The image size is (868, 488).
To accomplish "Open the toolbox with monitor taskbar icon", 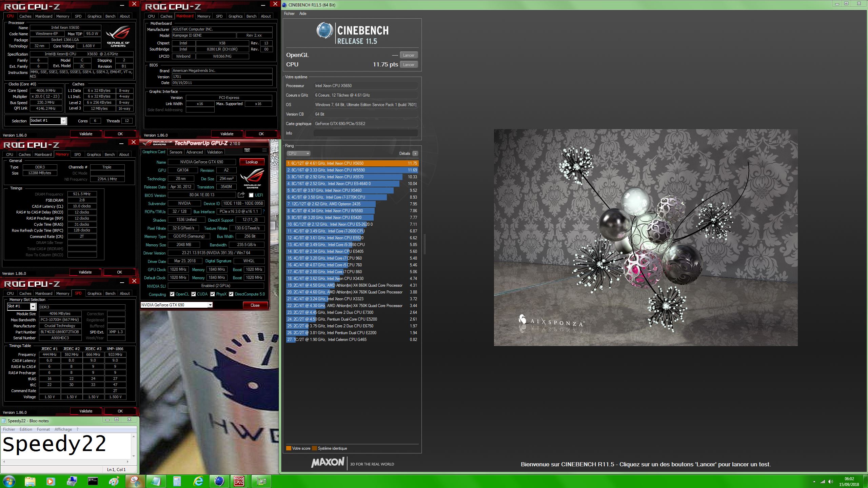I will point(72,481).
